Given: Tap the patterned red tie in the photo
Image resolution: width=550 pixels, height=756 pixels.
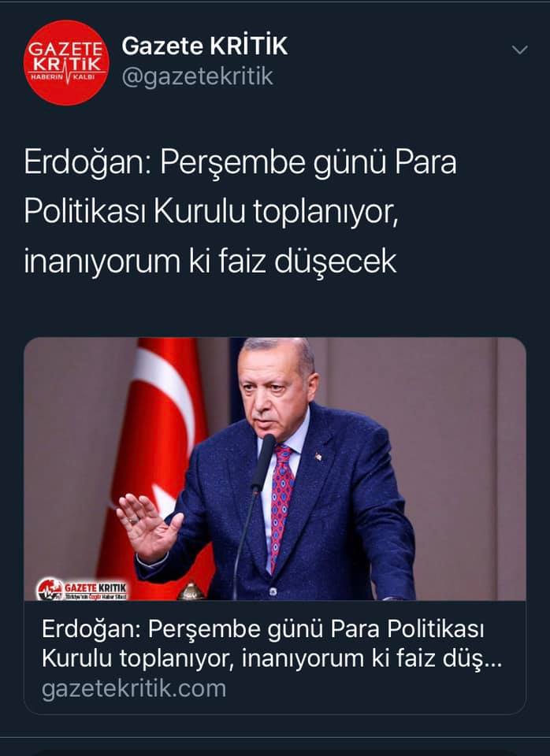Looking at the screenshot, I should click(281, 504).
